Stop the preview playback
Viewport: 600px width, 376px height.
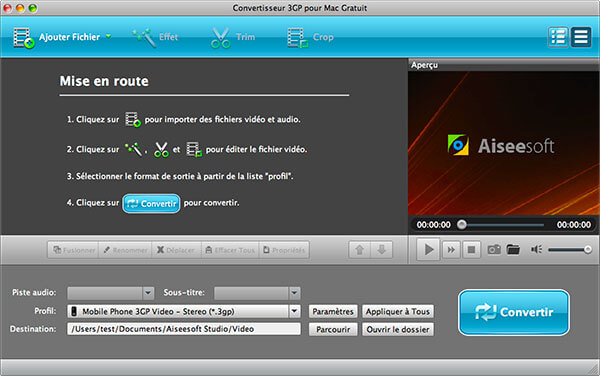[x=471, y=250]
